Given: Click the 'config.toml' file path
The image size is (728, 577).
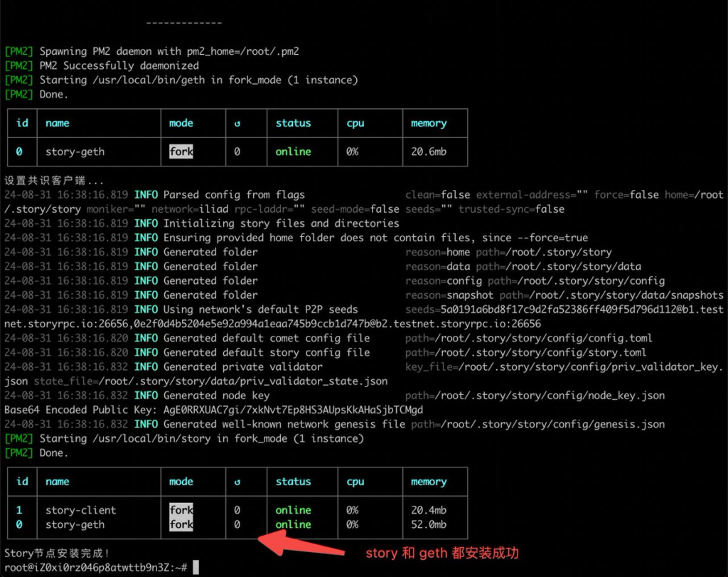Looking at the screenshot, I should [528, 338].
